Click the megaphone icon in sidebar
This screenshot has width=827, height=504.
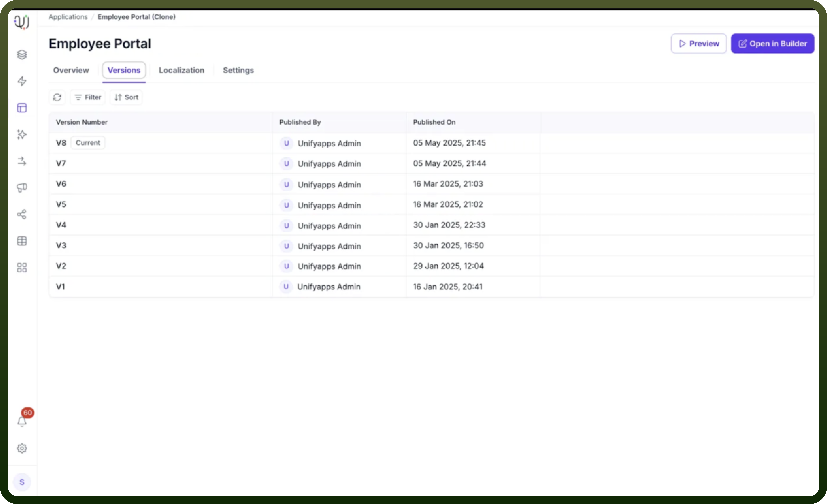[22, 188]
